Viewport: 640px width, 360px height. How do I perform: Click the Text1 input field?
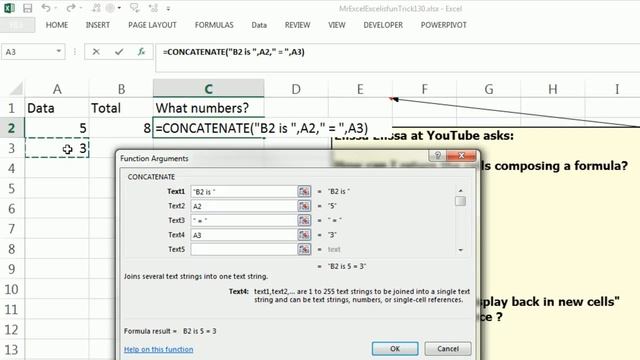pyautogui.click(x=244, y=191)
